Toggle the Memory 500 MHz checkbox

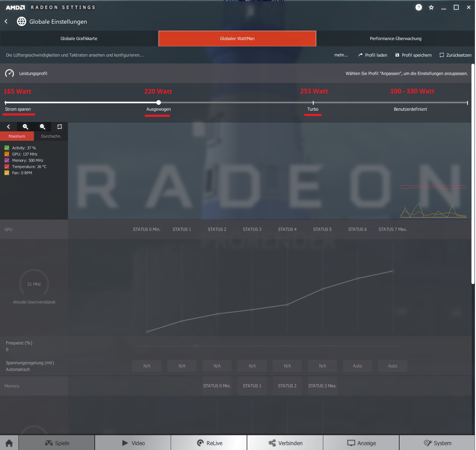point(7,160)
